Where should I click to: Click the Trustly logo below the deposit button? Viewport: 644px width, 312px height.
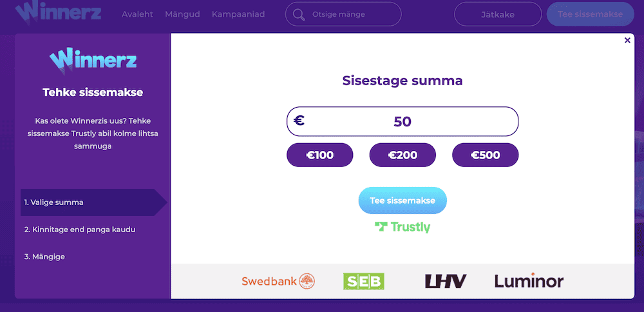tap(402, 227)
